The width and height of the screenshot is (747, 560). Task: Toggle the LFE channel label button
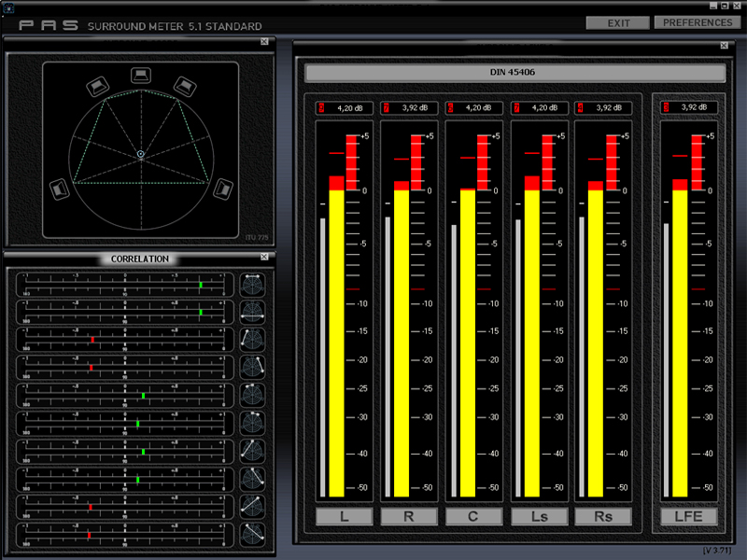click(689, 516)
